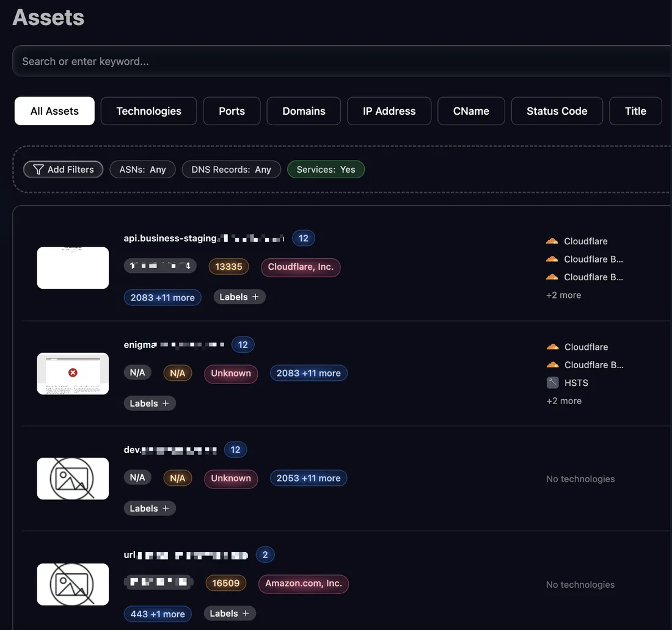
Task: Expand 2083 +11 more ports for api.business-staging
Action: [163, 297]
